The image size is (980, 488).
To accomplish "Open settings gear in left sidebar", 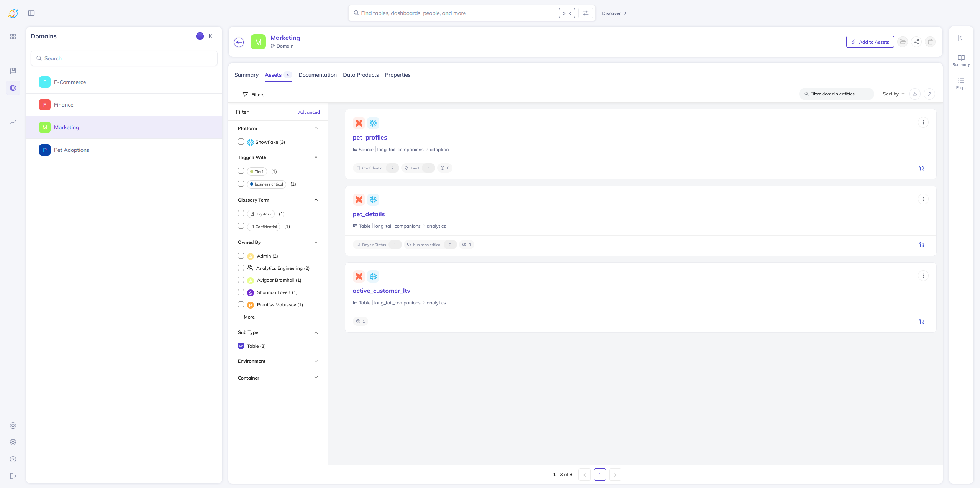I will (13, 442).
